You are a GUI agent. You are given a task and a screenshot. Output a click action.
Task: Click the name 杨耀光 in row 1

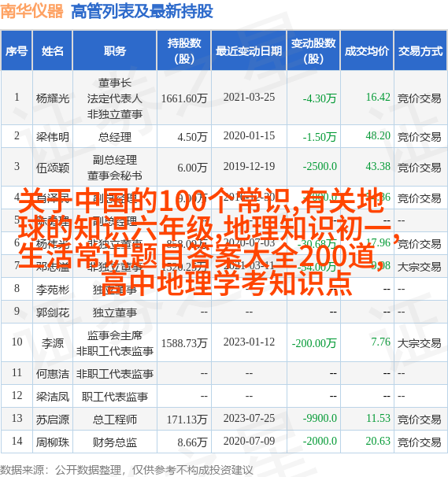point(53,98)
